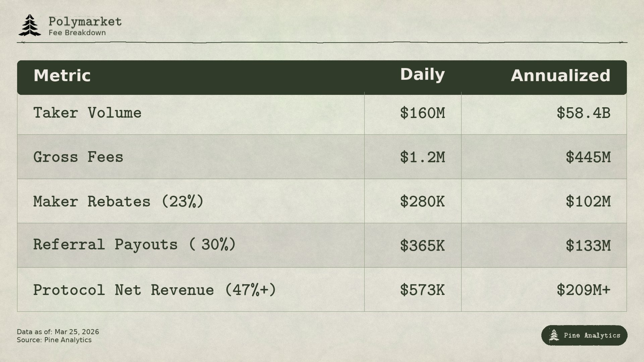Image resolution: width=644 pixels, height=362 pixels.
Task: Click the pine tree icon in Pine Analytics badge
Action: tap(554, 335)
